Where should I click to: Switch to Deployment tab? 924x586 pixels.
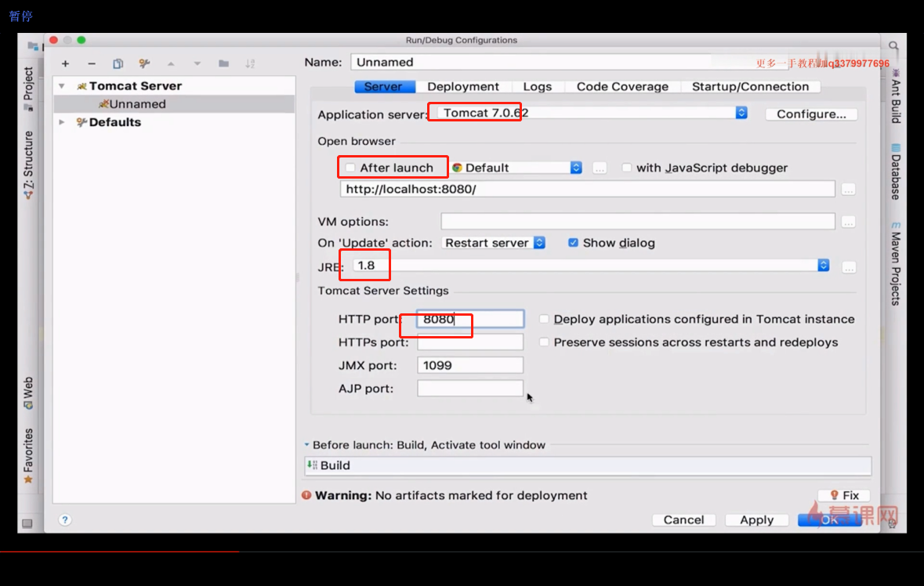[463, 87]
